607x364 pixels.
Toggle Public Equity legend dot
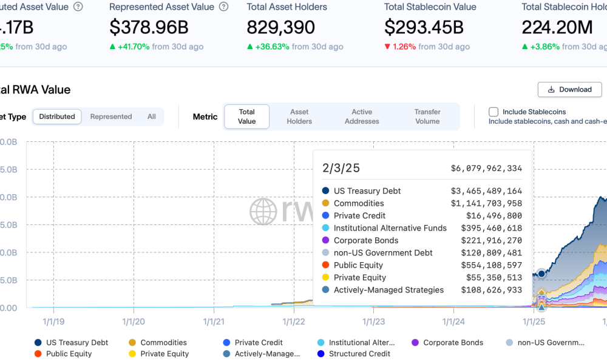click(x=38, y=354)
